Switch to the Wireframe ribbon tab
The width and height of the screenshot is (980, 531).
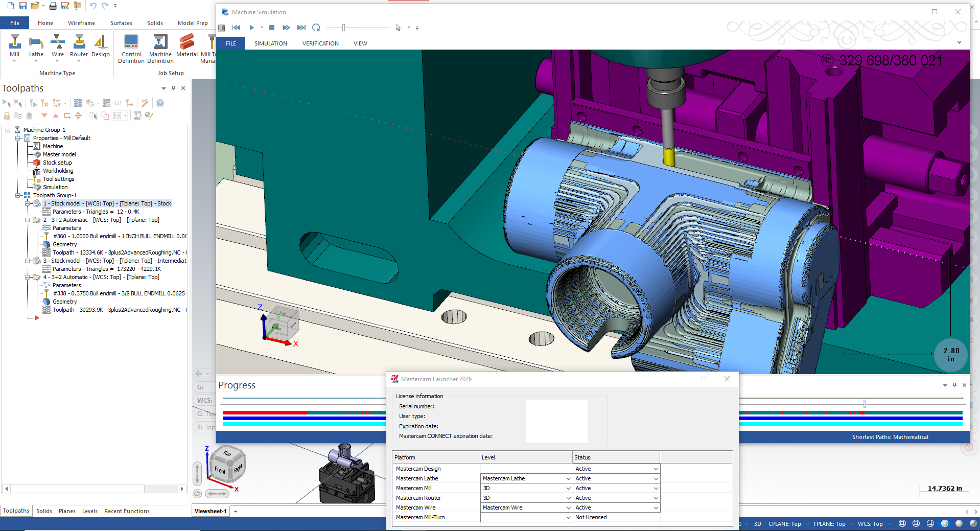[81, 23]
